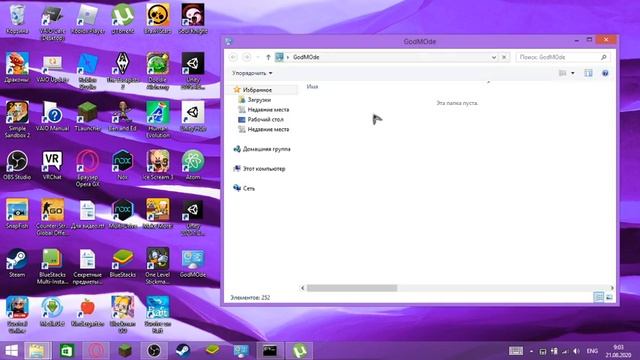640x360 pixels.
Task: Go forward in the GodMOde Explorer window
Action: [247, 57]
